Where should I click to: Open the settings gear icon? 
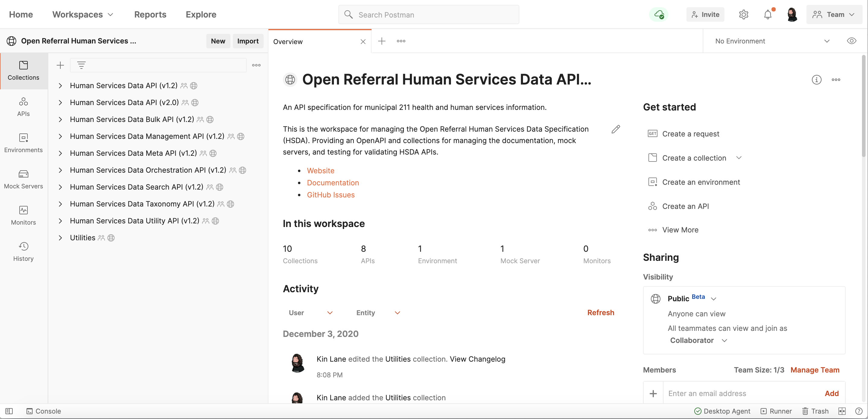[x=743, y=14]
